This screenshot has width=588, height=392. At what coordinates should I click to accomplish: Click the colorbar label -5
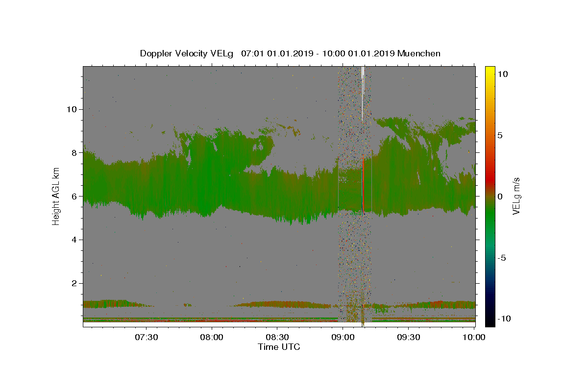501,258
